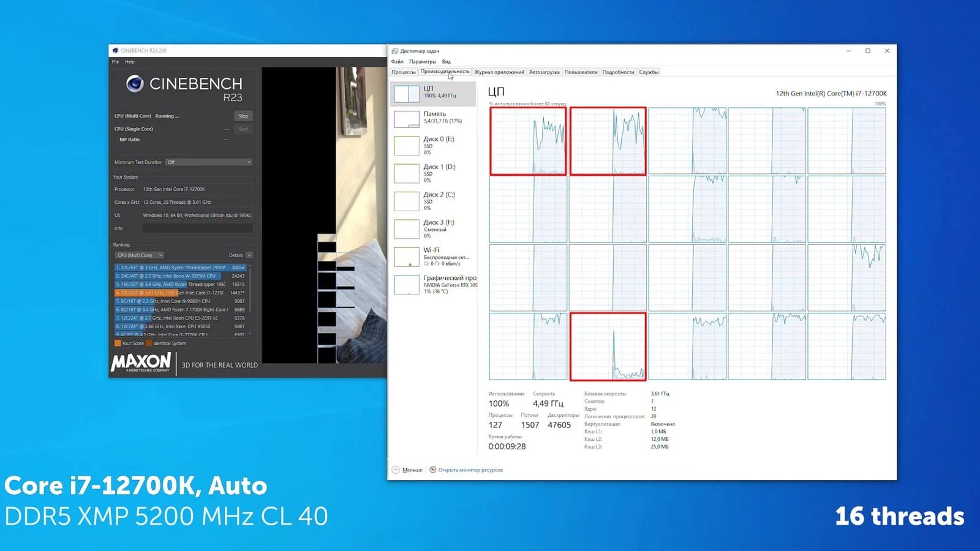Click the 'Включено' virtualization value
This screenshot has height=551, width=980.
tap(663, 424)
